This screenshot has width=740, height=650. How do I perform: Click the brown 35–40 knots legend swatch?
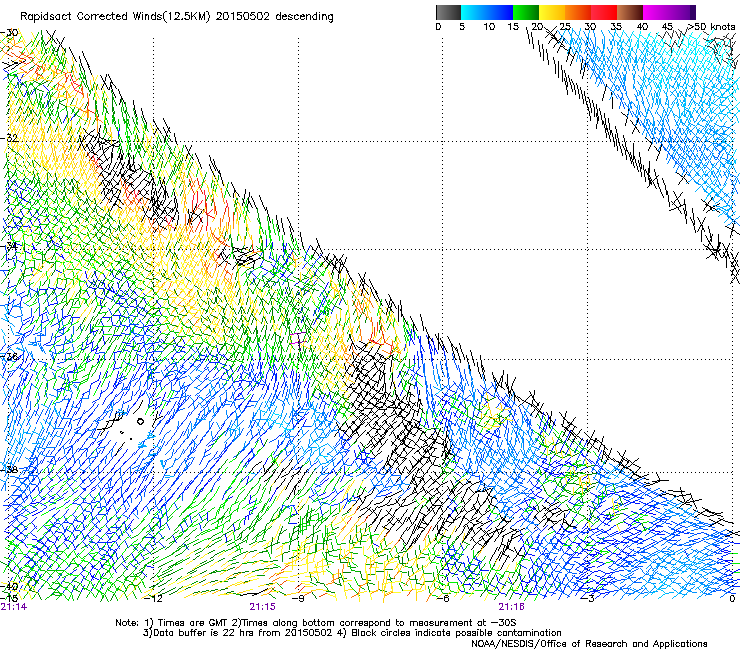point(630,12)
